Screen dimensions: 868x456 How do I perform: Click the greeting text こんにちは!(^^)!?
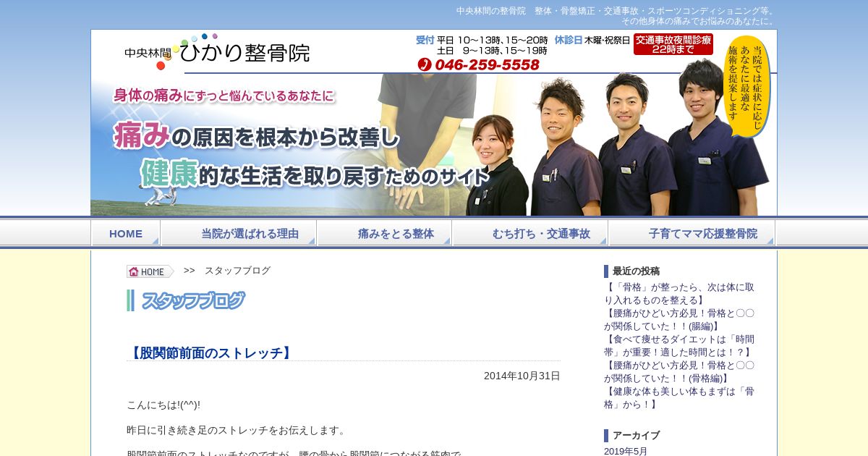click(x=163, y=405)
